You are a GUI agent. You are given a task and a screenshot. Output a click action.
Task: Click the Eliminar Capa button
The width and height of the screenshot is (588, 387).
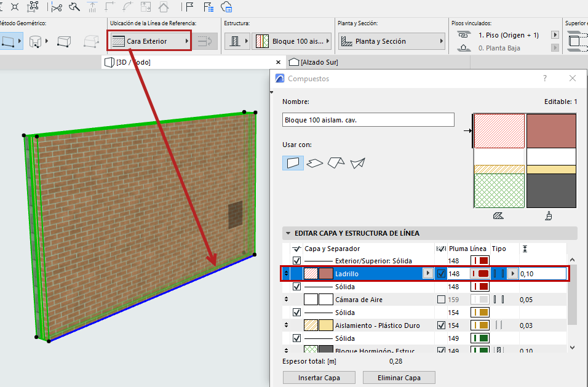pos(399,378)
